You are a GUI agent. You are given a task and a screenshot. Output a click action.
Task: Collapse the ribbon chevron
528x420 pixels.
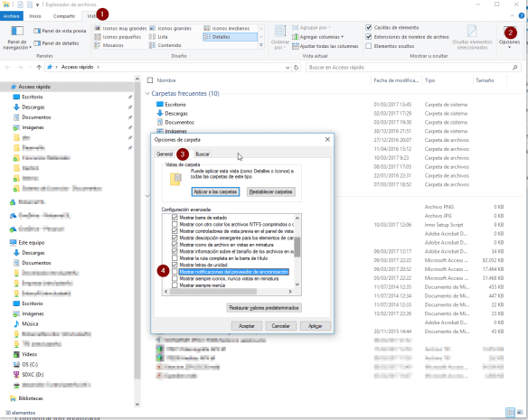pos(512,16)
